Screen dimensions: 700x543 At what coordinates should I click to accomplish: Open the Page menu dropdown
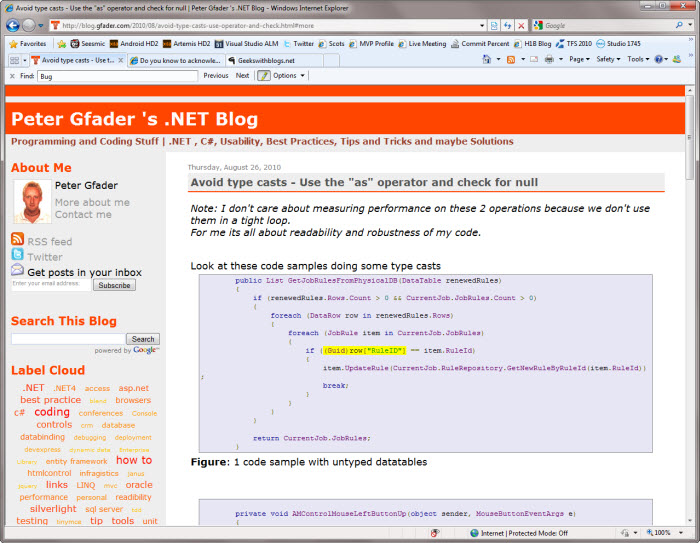point(579,60)
